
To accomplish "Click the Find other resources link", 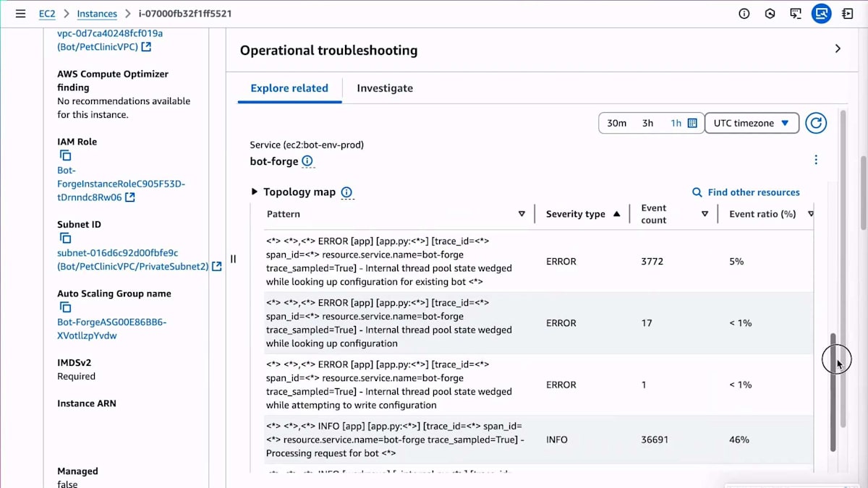I will coord(746,192).
